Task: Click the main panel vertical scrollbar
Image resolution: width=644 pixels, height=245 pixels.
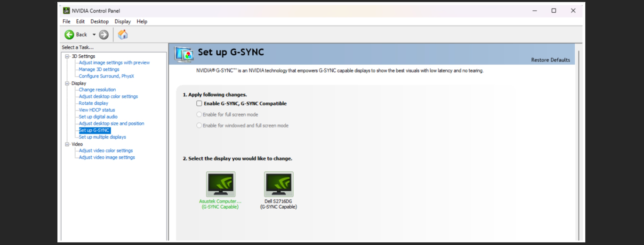Action: pyautogui.click(x=579, y=145)
